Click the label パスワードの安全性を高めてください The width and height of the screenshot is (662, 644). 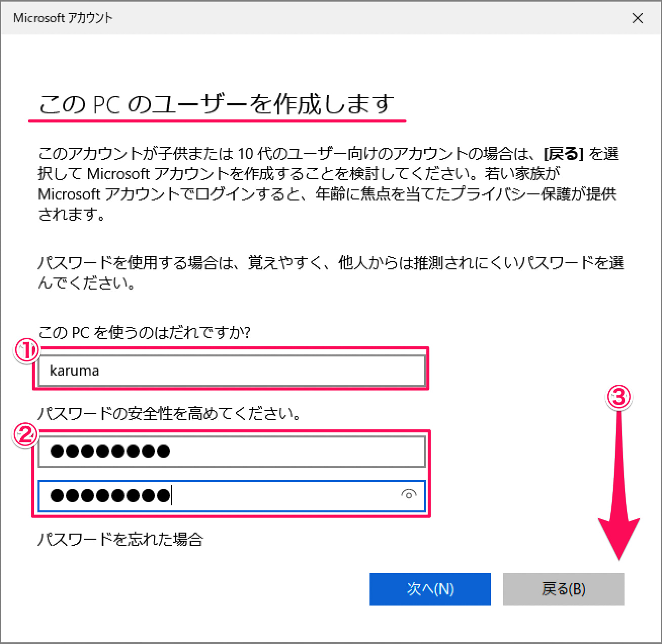170,414
